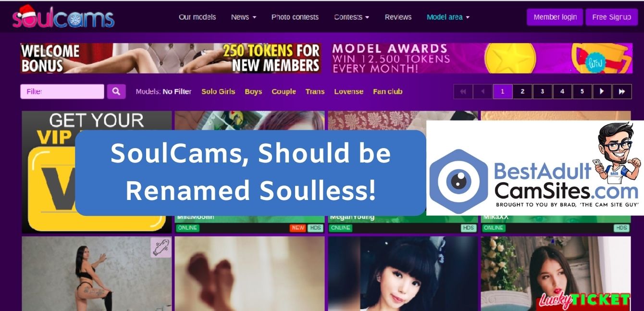Click the Filter text input field
This screenshot has width=644, height=311.
(62, 91)
